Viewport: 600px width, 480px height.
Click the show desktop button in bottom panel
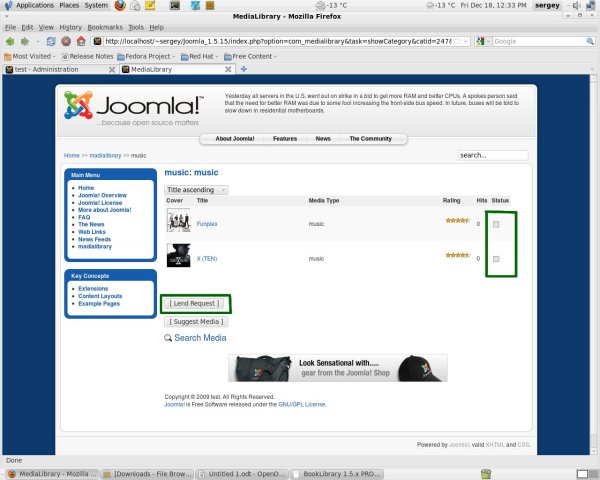(582, 474)
